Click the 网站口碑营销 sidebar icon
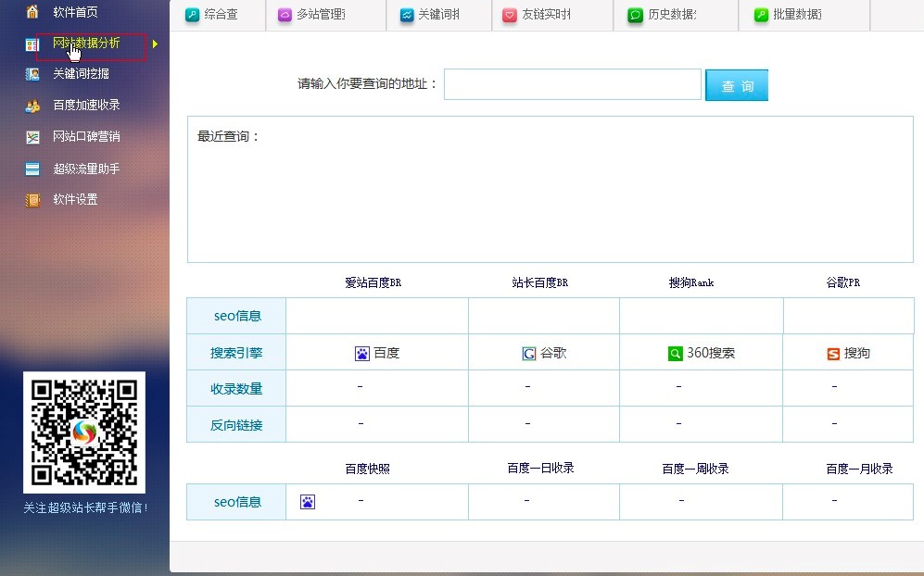 [x=32, y=137]
